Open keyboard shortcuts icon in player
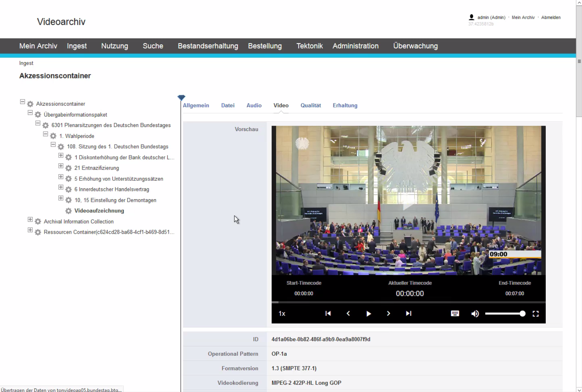582x392 pixels. click(x=455, y=314)
